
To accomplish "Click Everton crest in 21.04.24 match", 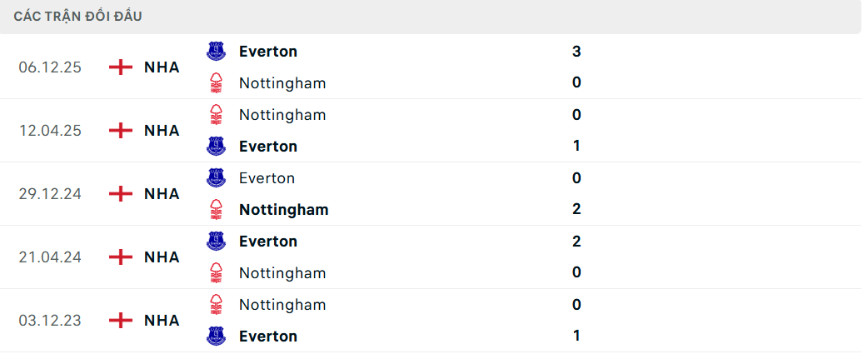I will coord(216,242).
